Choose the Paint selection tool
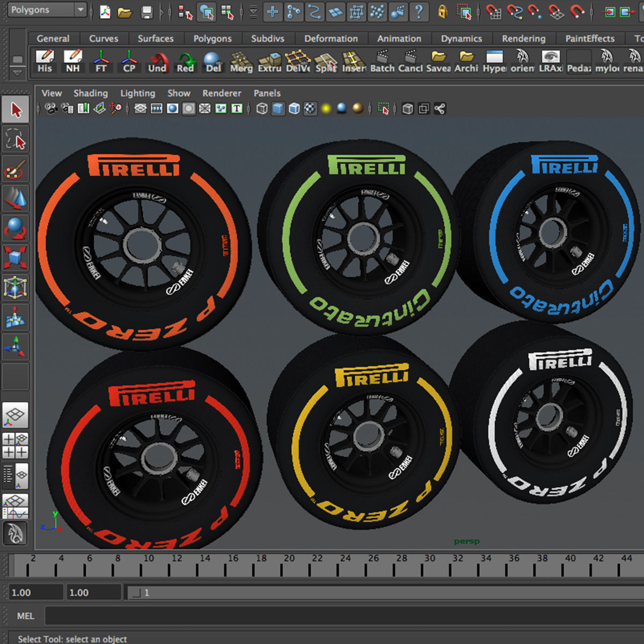 [x=16, y=170]
